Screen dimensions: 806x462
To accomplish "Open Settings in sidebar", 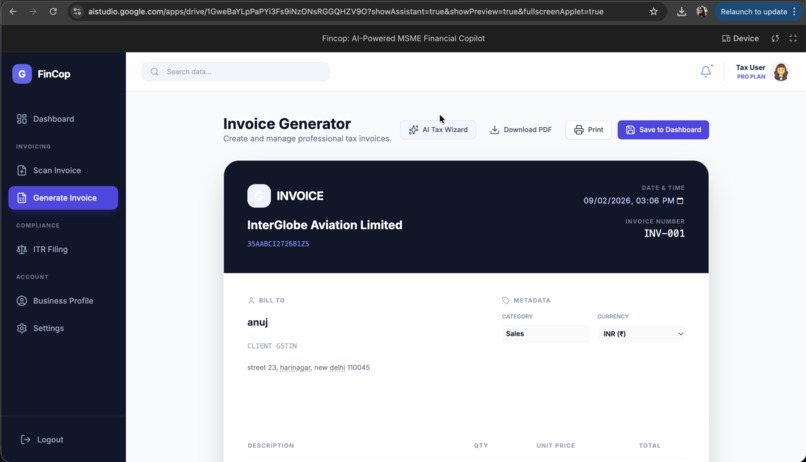I will 63,328.
